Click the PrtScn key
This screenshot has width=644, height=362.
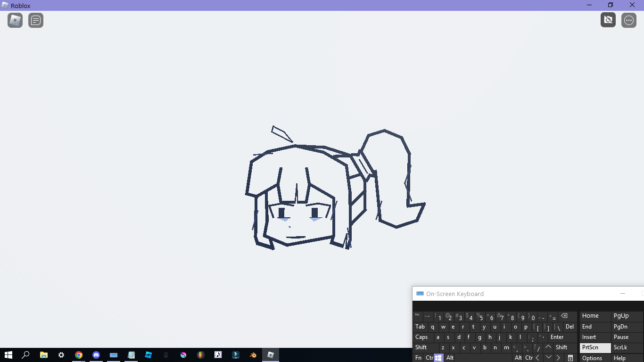coord(595,348)
